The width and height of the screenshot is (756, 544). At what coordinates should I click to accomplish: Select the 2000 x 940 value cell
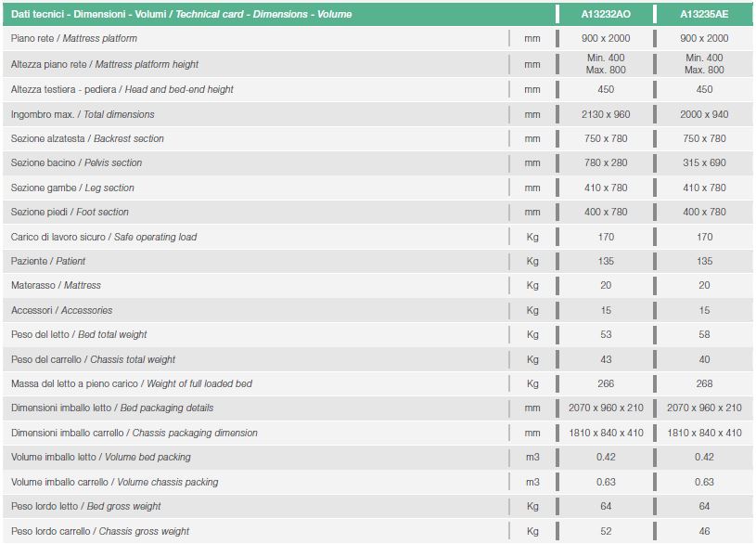coord(704,114)
